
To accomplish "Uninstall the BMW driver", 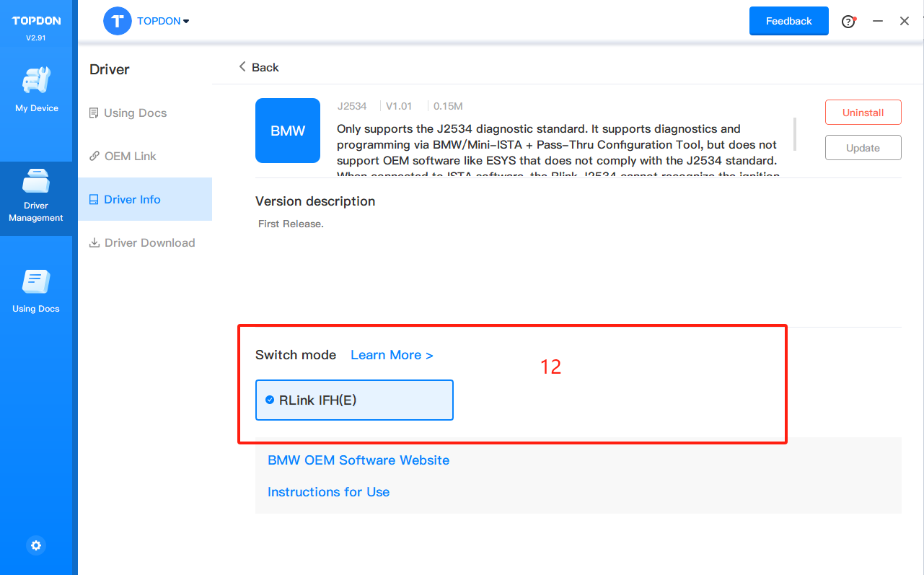I will click(863, 113).
